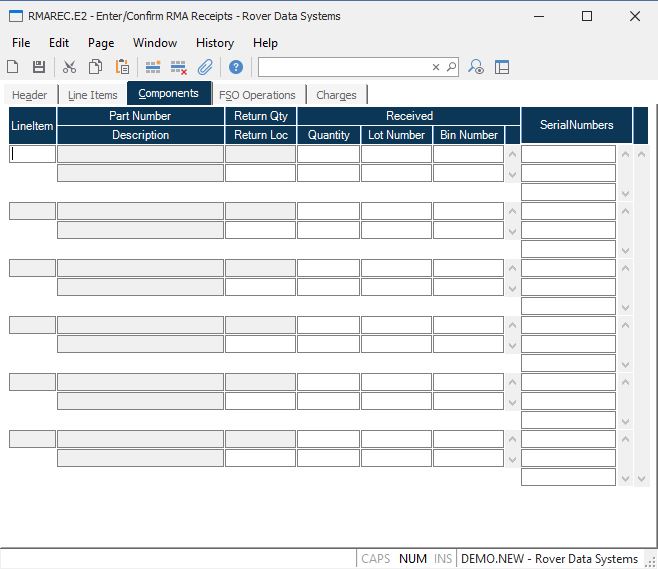The image size is (658, 569).
Task: Click the first Received Quantity field
Action: 328,154
